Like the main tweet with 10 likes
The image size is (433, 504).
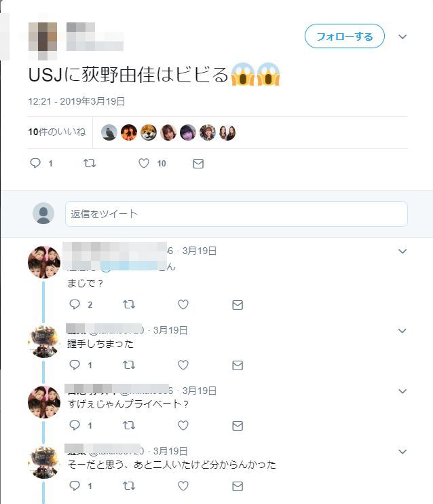pyautogui.click(x=144, y=163)
